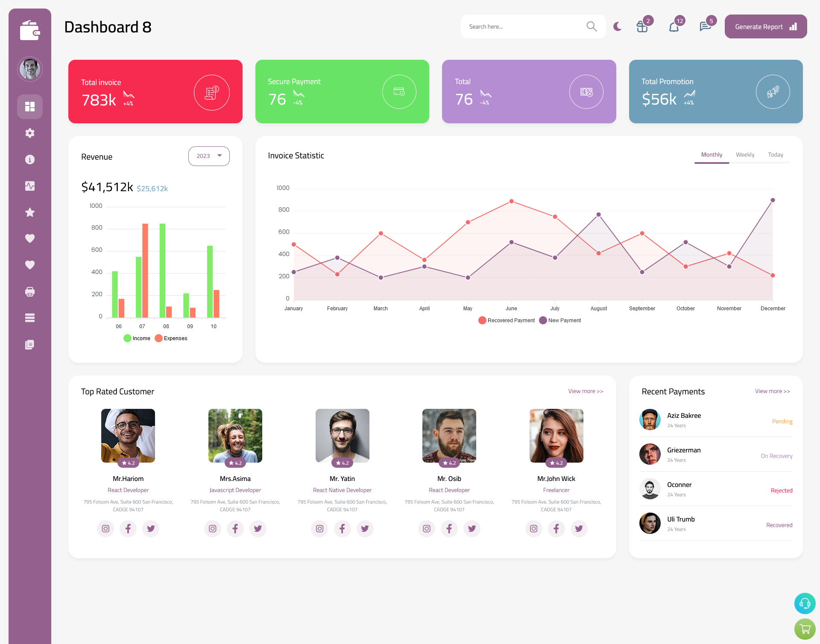This screenshot has height=644, width=820.
Task: Click the heart/liked icon in sidebar
Action: tap(29, 238)
